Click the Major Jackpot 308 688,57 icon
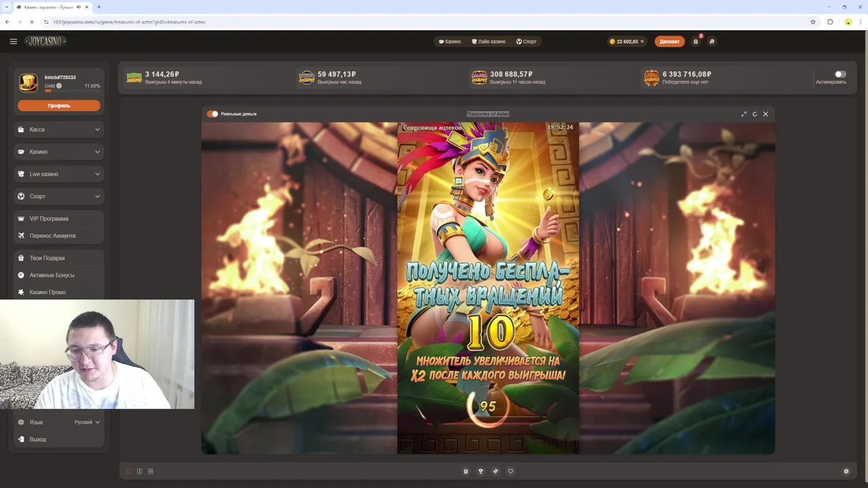 (x=479, y=77)
